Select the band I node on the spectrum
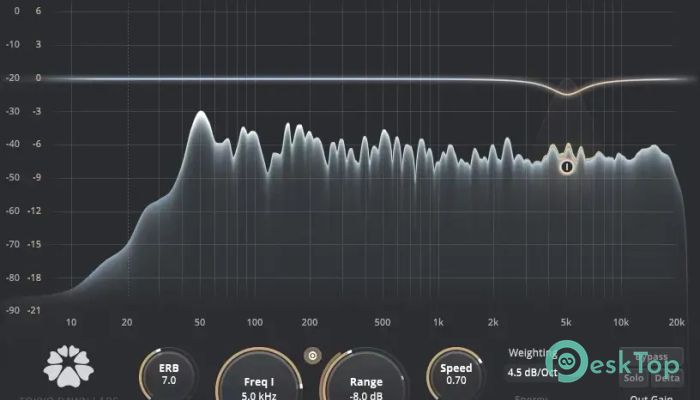This screenshot has width=700, height=400. tap(566, 167)
